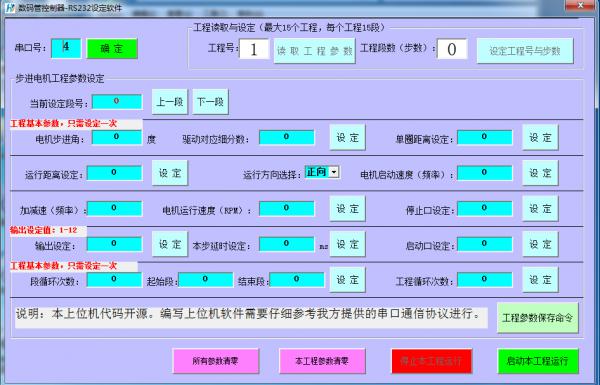Click the pink 所有参数清零 button

(x=216, y=361)
